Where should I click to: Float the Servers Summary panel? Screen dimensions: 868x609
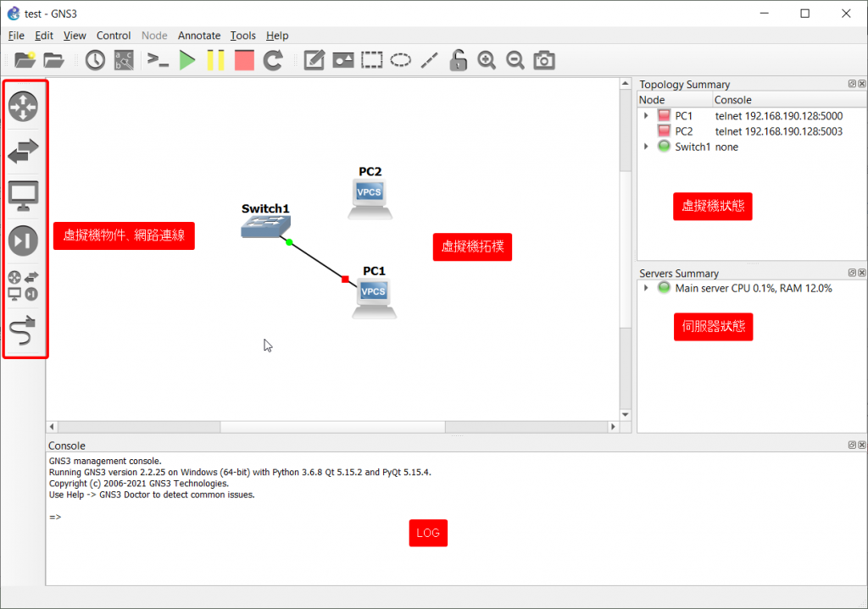point(852,273)
